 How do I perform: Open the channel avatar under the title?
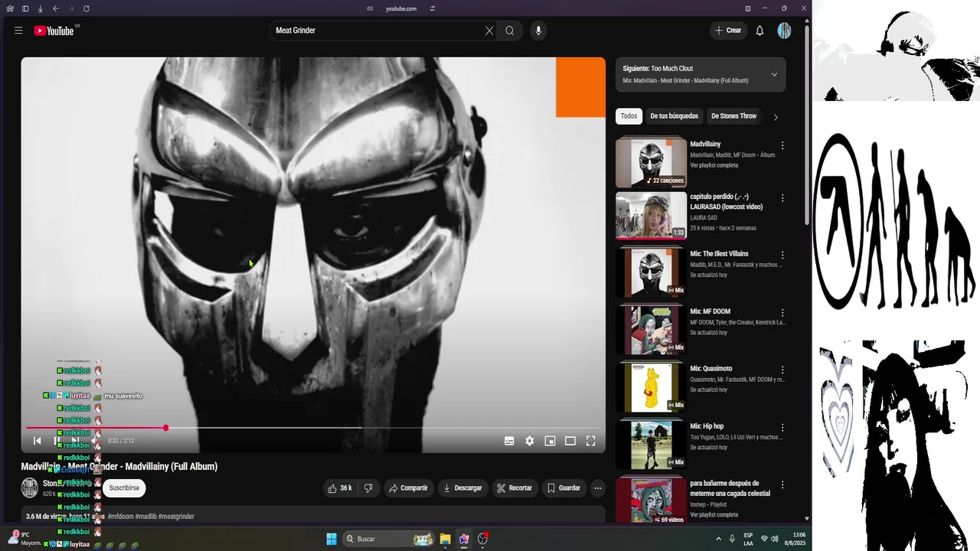(x=30, y=487)
